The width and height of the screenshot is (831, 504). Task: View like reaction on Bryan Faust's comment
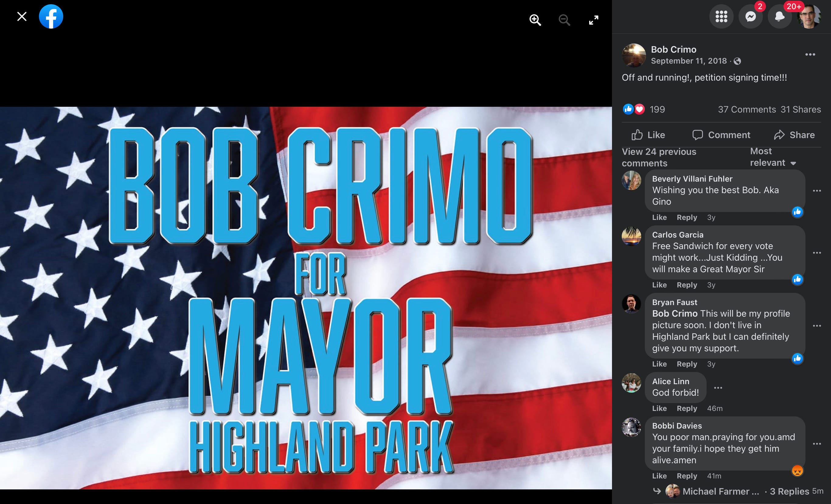[797, 358]
